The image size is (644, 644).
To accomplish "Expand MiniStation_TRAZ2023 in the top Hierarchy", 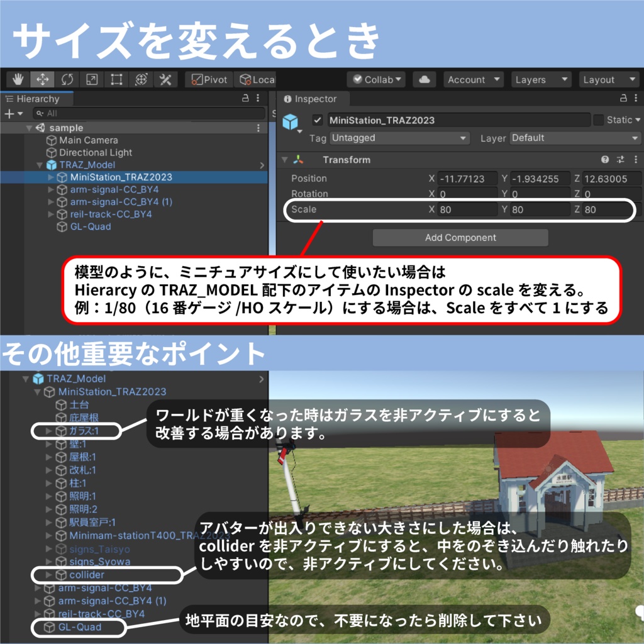I will coord(51,177).
